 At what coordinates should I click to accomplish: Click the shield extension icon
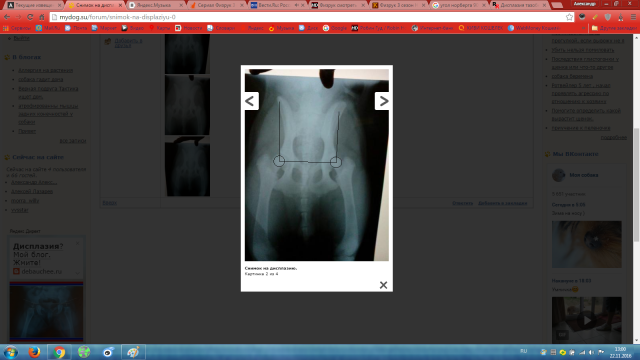click(608, 17)
